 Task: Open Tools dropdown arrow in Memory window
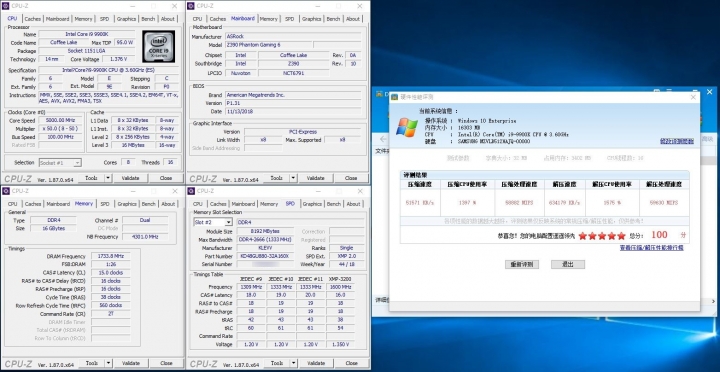108,363
